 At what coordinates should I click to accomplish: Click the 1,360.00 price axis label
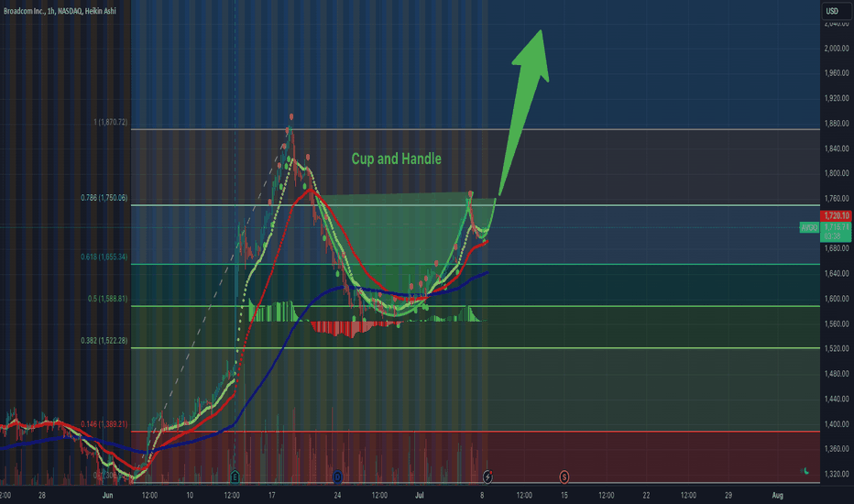837,449
